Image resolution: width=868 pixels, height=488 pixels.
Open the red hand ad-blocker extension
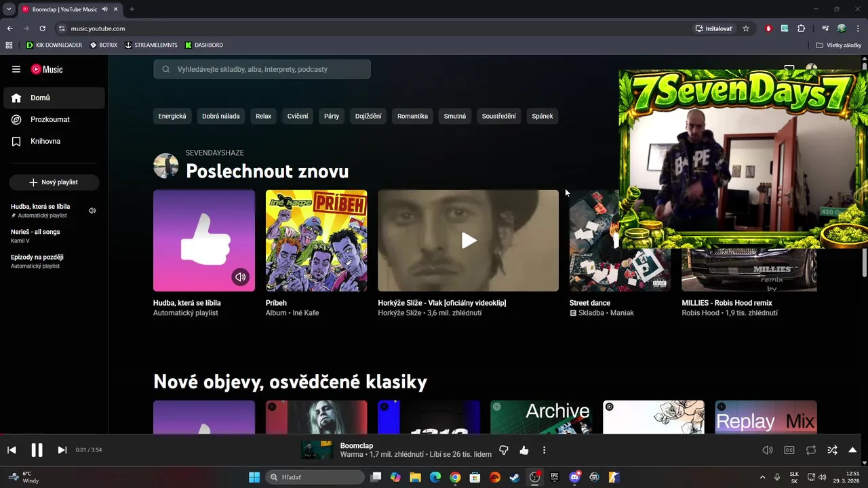coord(768,28)
